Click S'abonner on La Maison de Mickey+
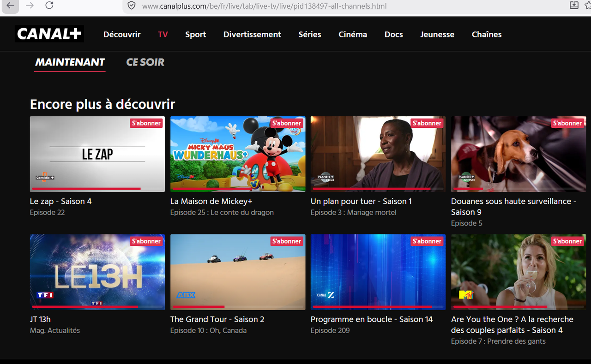 pyautogui.click(x=287, y=123)
